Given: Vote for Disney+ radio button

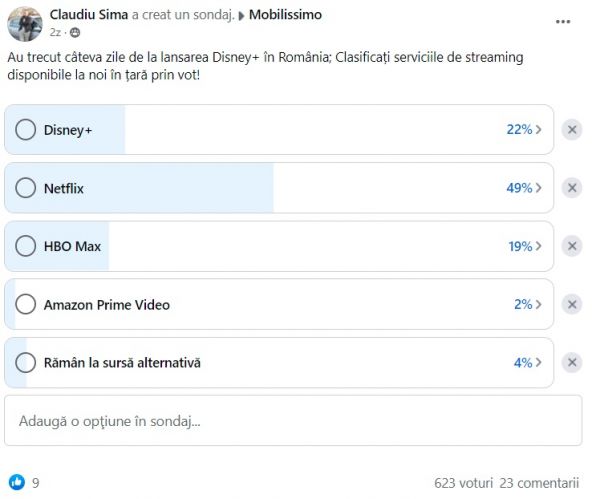Looking at the screenshot, I should 26,130.
